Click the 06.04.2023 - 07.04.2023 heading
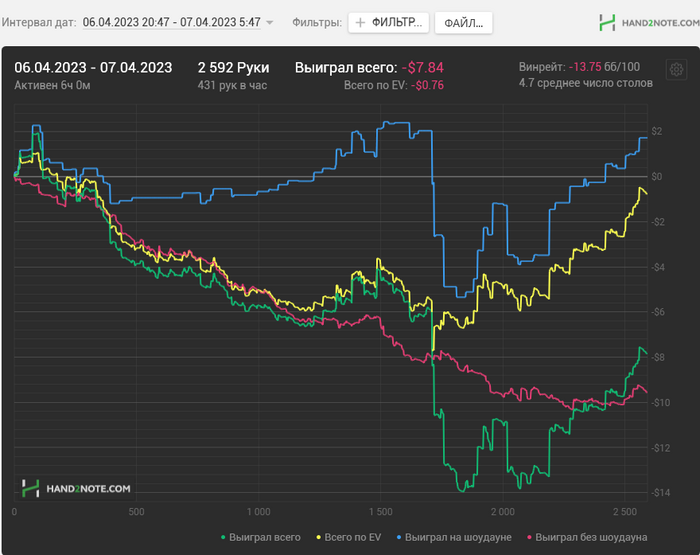Image resolution: width=700 pixels, height=555 pixels. pyautogui.click(x=93, y=67)
